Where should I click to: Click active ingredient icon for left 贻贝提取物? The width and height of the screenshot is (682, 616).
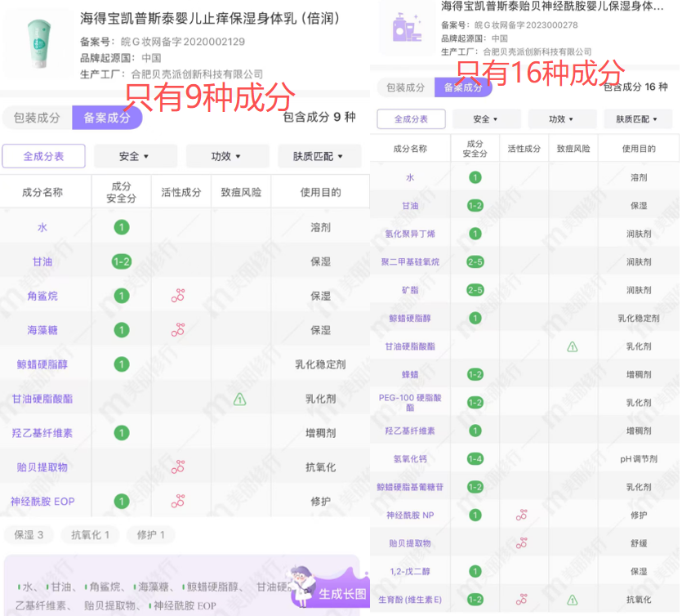[178, 466]
